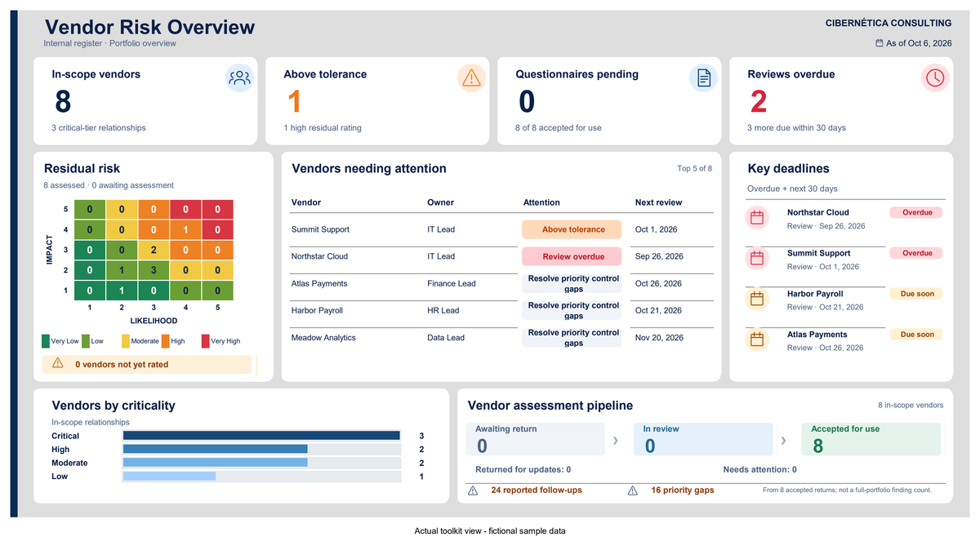This screenshot has height=546, width=980.
Task: Click the Reviews overdue count 2
Action: click(x=759, y=102)
